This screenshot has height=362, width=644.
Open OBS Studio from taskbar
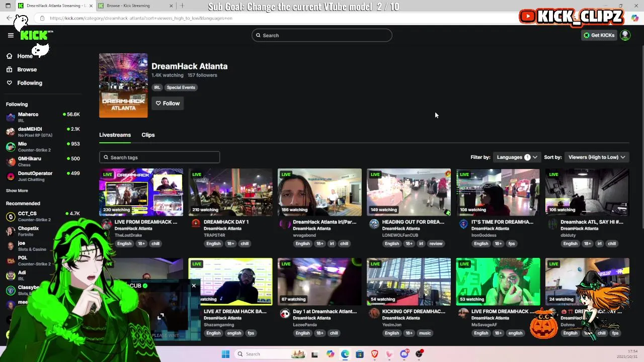[419, 354]
